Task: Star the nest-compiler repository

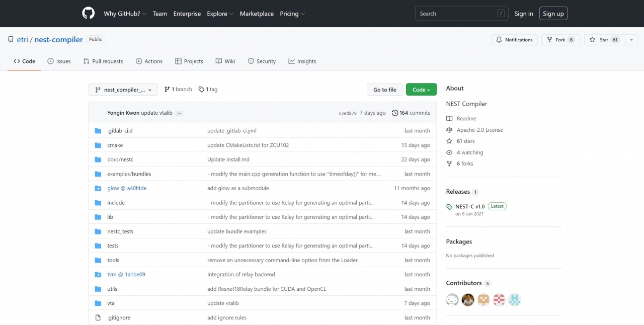Action: pyautogui.click(x=604, y=40)
